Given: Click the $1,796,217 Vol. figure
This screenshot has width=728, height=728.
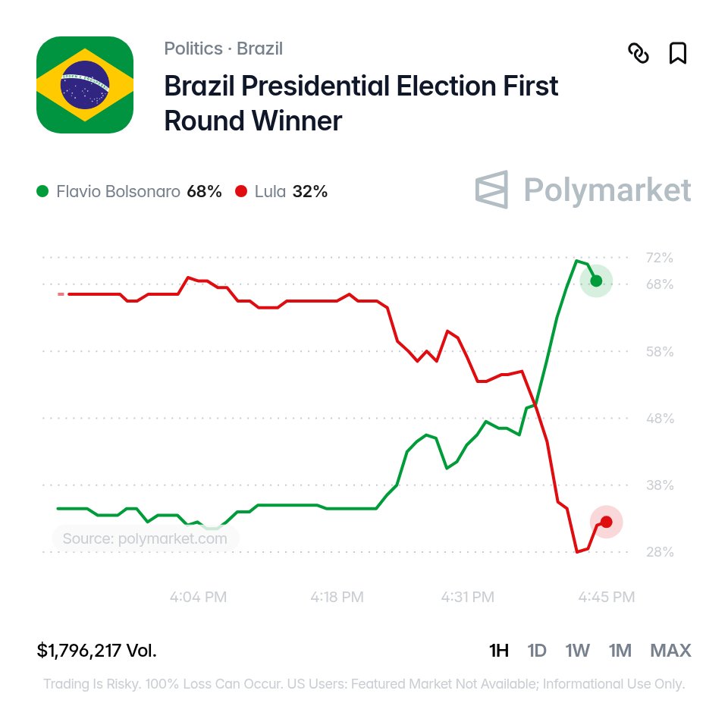Looking at the screenshot, I should coord(97,651).
